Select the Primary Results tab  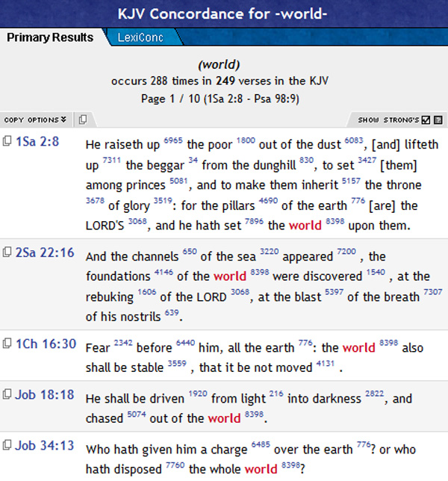(x=50, y=37)
